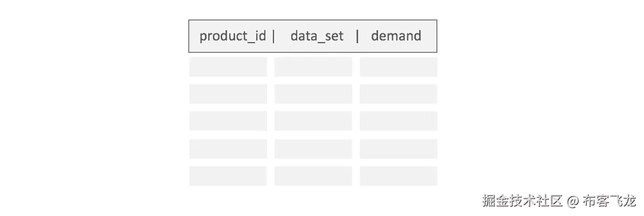
Task: Click second row data_set cell
Action: tap(313, 94)
